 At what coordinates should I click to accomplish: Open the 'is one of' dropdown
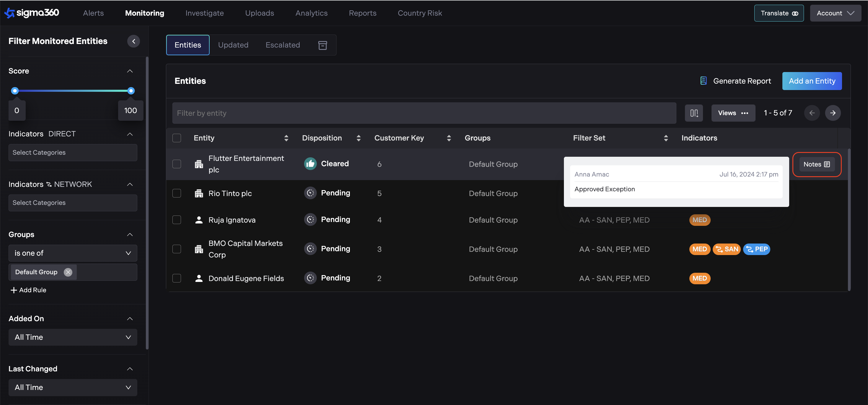[x=72, y=253]
